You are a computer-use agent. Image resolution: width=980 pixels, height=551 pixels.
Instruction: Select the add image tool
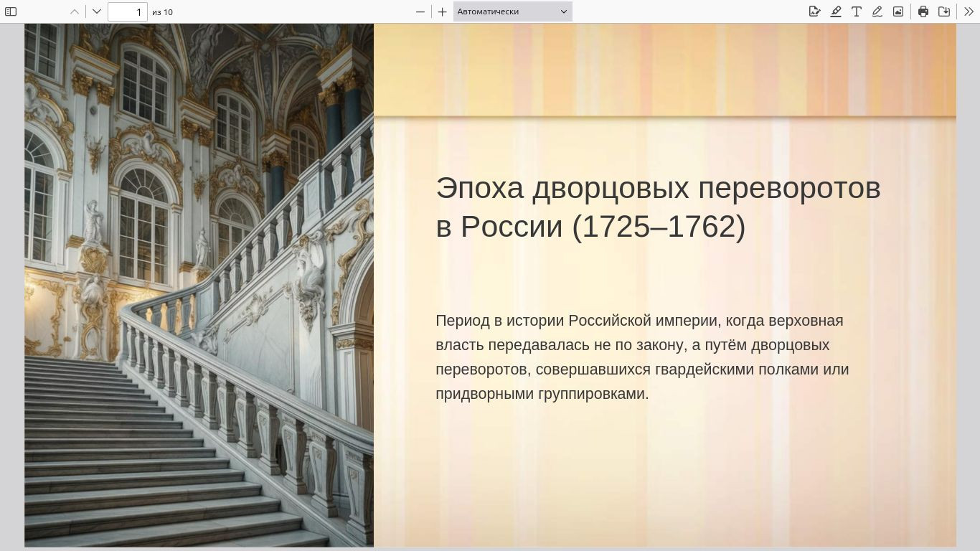898,11
